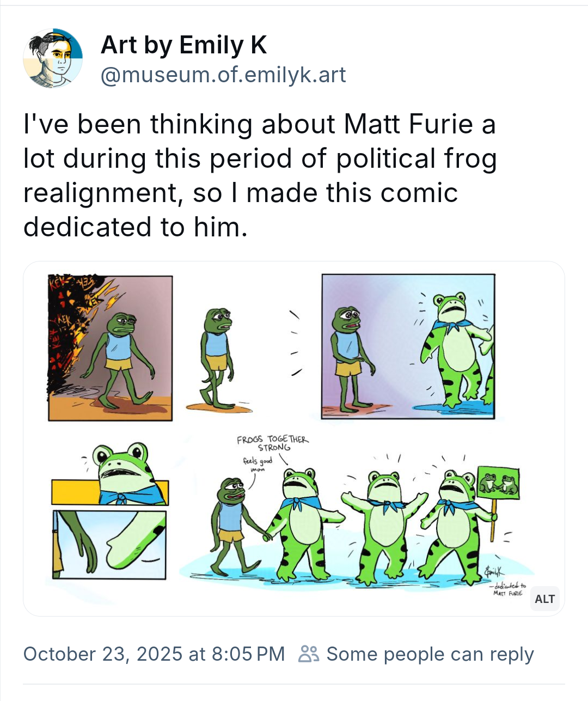Click the first panel with burning KEK wall
588x701 pixels.
click(x=111, y=348)
